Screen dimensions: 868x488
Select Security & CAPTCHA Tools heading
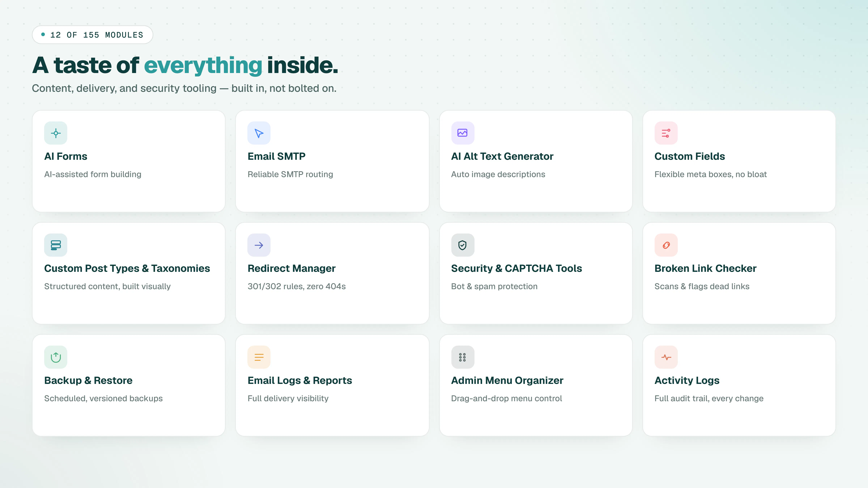pyautogui.click(x=517, y=268)
